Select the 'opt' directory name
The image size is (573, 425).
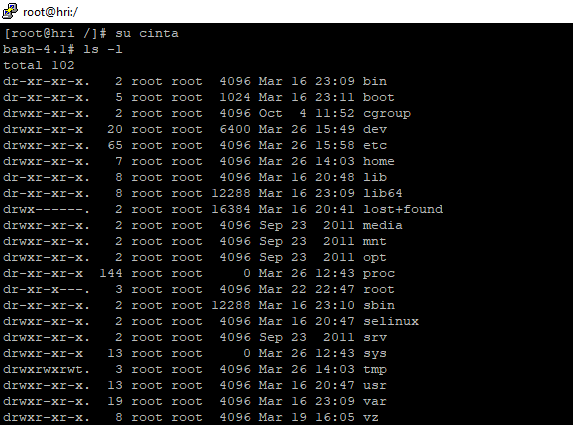375,258
